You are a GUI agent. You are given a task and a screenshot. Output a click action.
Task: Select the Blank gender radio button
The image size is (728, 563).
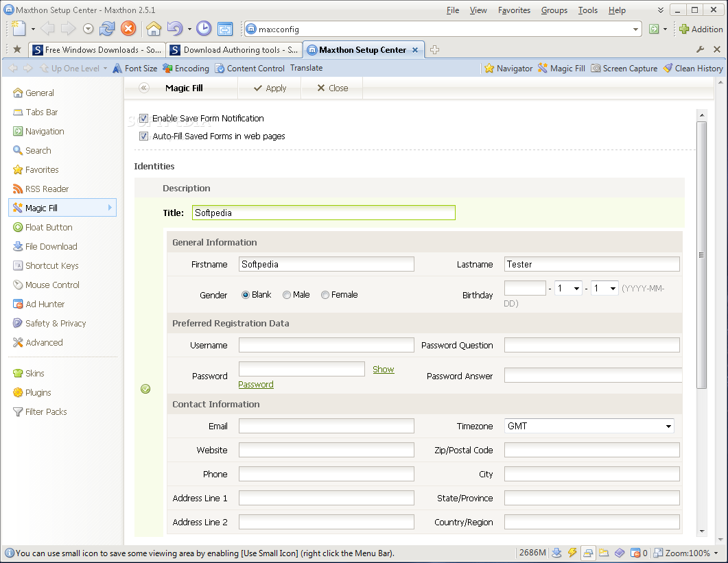tap(246, 295)
